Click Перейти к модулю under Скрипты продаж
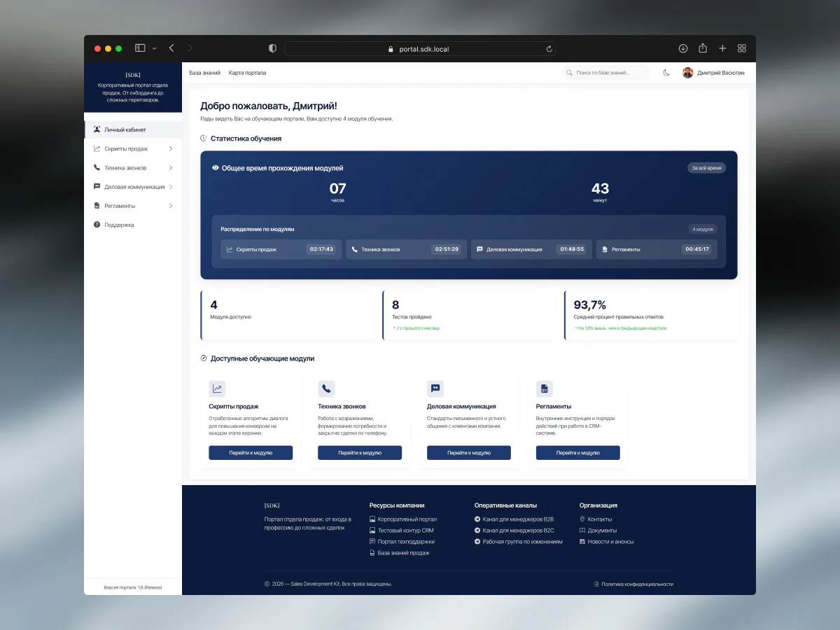 coord(251,453)
